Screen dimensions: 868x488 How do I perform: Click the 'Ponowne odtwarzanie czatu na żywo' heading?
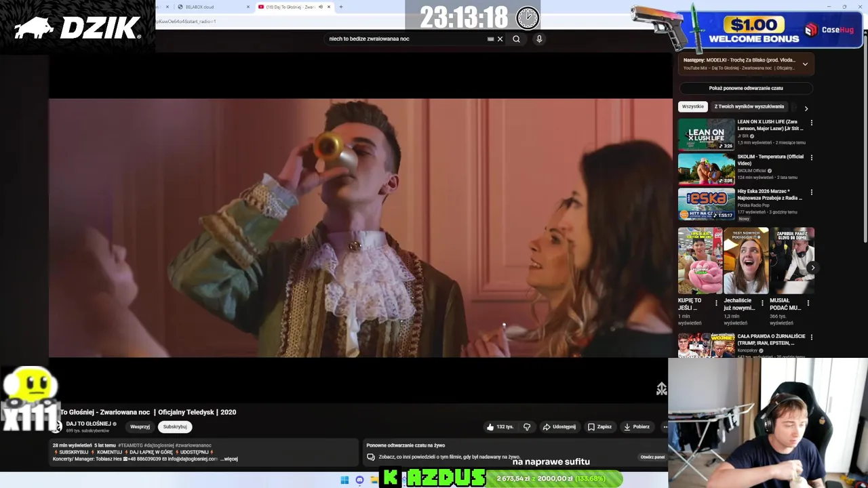coord(406,445)
